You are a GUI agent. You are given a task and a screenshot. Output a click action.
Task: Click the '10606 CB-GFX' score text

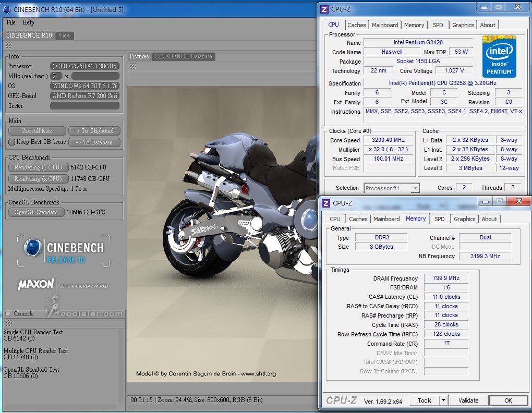click(x=86, y=212)
